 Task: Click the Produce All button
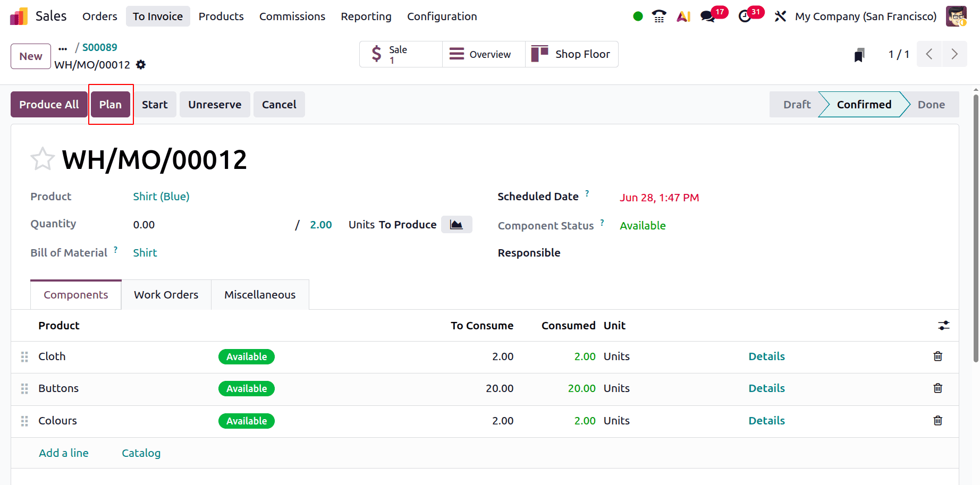(x=49, y=105)
